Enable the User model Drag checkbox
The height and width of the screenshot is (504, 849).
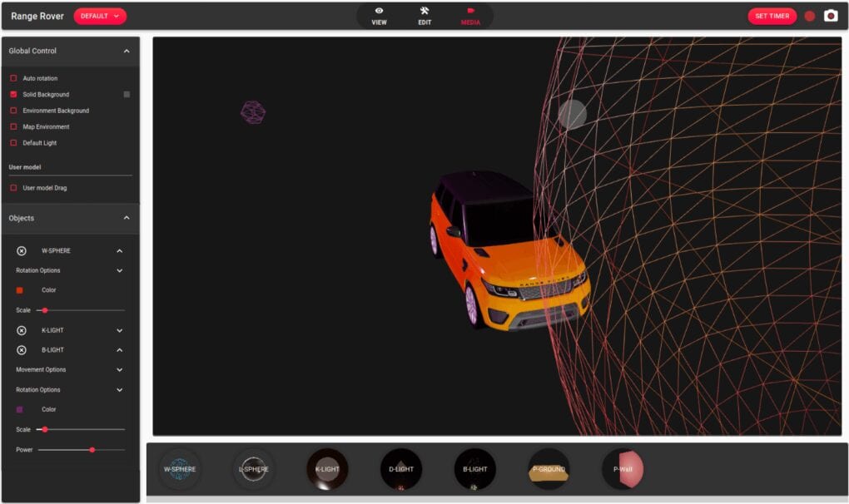tap(13, 188)
